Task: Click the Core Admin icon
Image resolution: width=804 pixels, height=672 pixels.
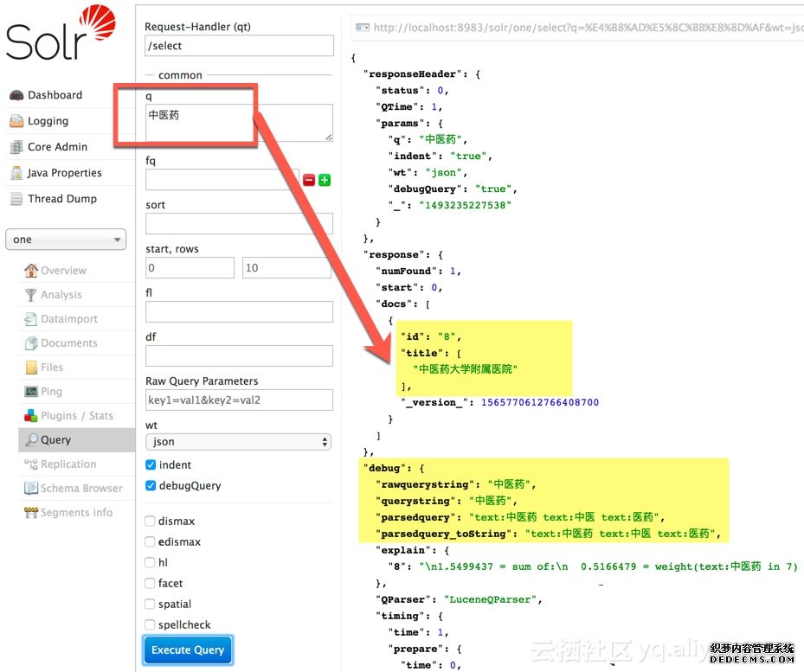Action: tap(16, 147)
